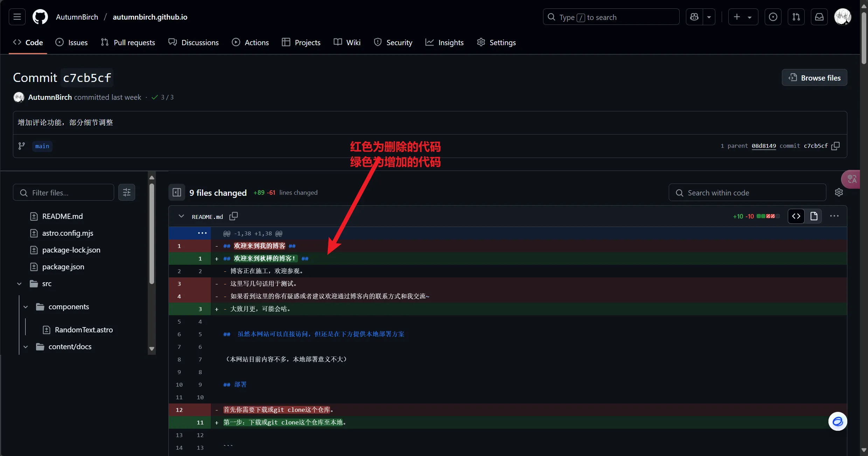Select package-lock.json in file tree
Screen dimensions: 868x456
[71, 250]
